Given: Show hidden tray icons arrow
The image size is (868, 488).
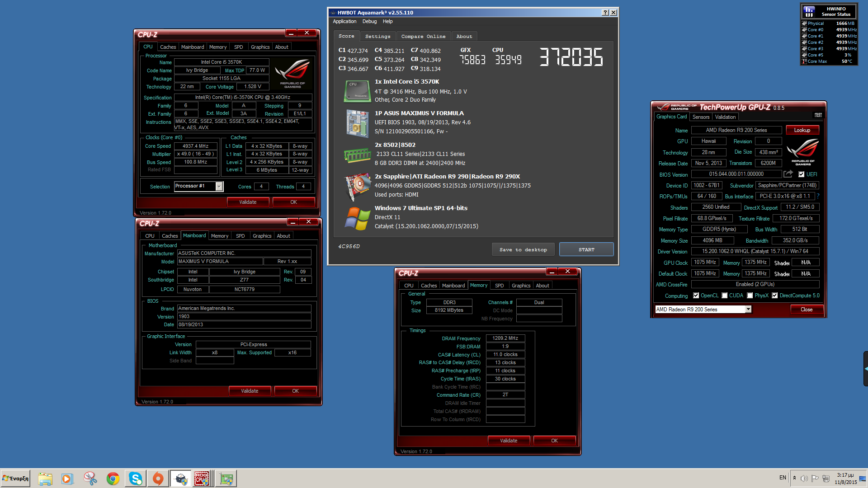Looking at the screenshot, I should coord(794,478).
